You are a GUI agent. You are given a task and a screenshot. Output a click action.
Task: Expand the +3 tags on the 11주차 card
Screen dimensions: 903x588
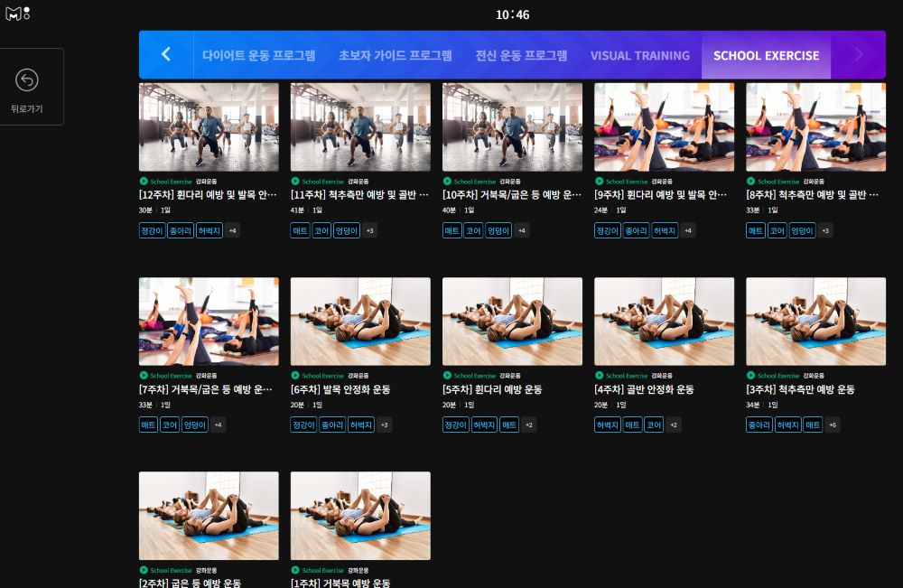point(369,230)
